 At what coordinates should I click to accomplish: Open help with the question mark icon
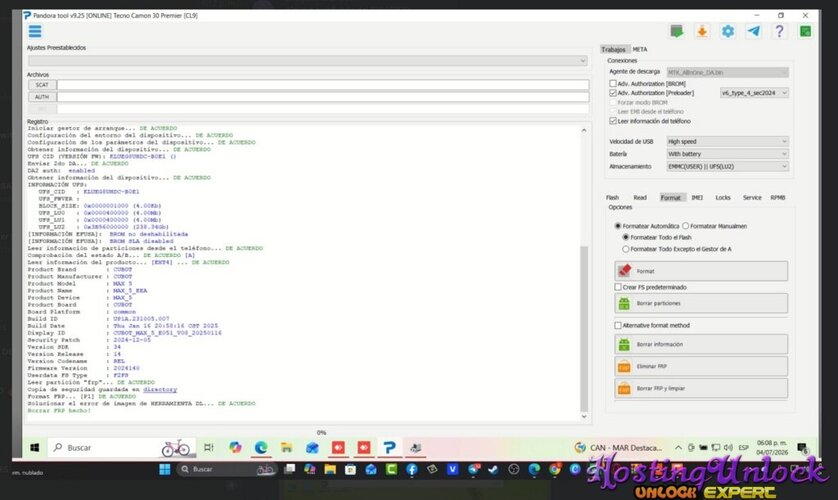point(779,31)
